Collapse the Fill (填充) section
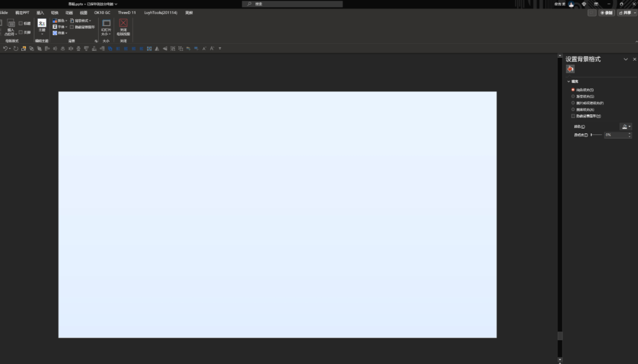This screenshot has height=364, width=638. [x=568, y=81]
